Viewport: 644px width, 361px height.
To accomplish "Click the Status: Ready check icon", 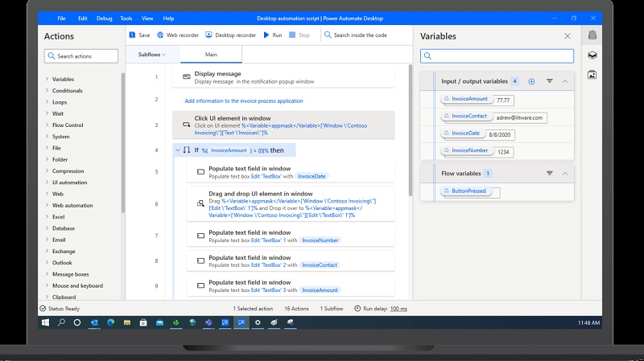I will pos(43,309).
